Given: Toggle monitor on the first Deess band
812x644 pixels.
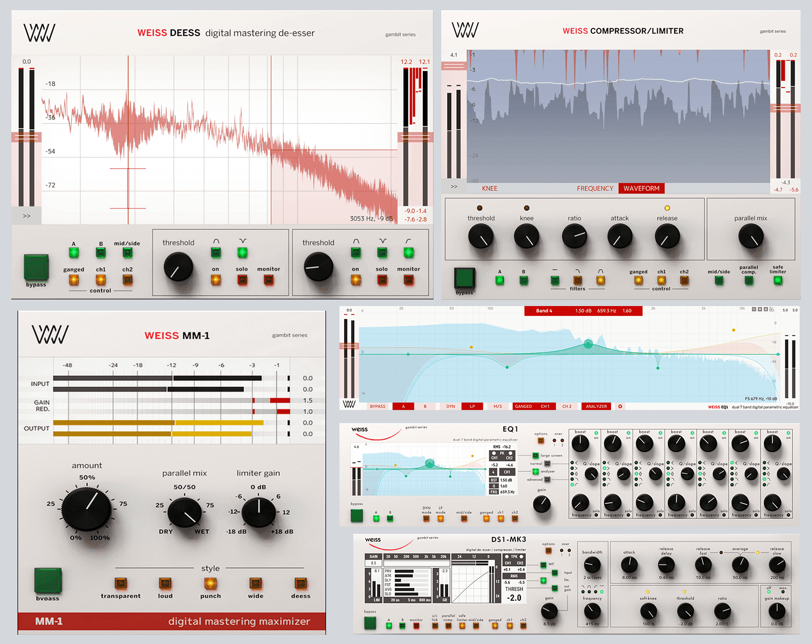Looking at the screenshot, I should (x=268, y=280).
